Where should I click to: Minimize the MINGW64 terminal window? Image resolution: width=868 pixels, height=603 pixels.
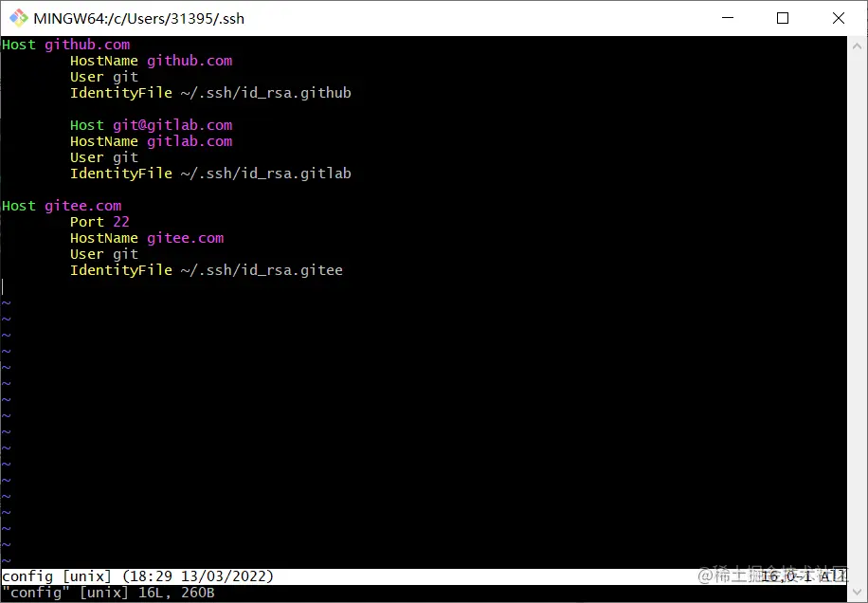[728, 18]
